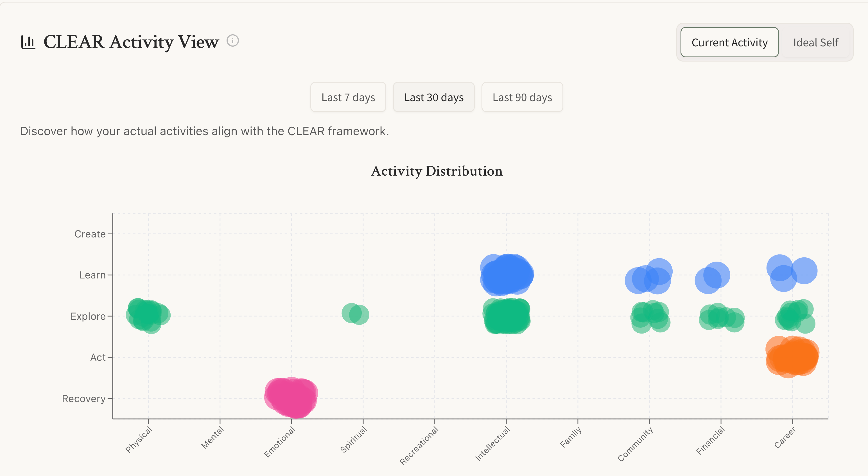Click the Recreational axis label

click(419, 445)
